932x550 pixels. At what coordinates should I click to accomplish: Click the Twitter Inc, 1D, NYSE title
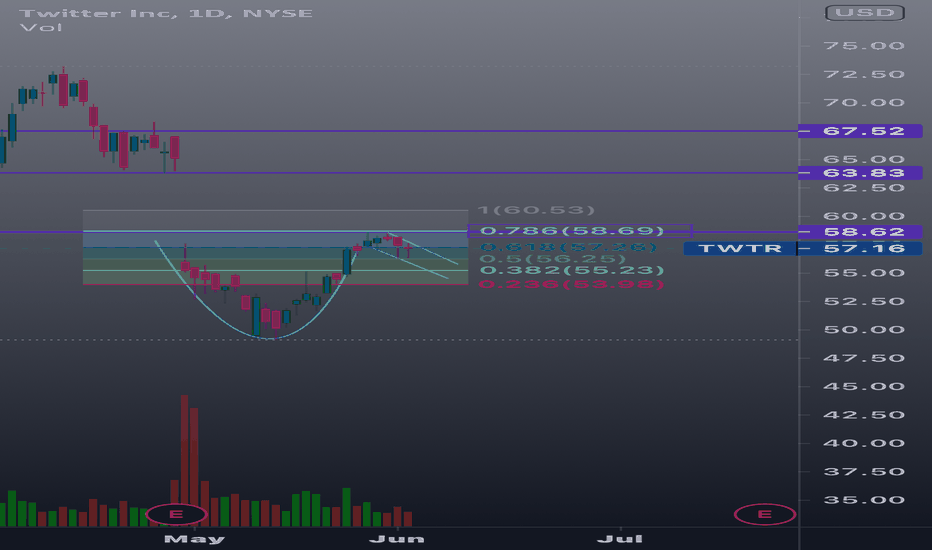coord(166,12)
